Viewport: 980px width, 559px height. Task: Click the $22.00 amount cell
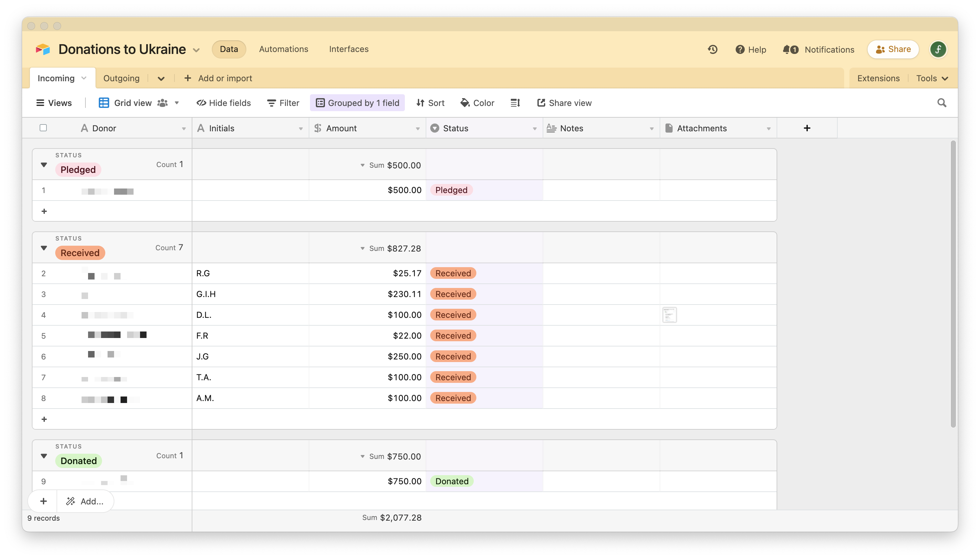pyautogui.click(x=367, y=335)
